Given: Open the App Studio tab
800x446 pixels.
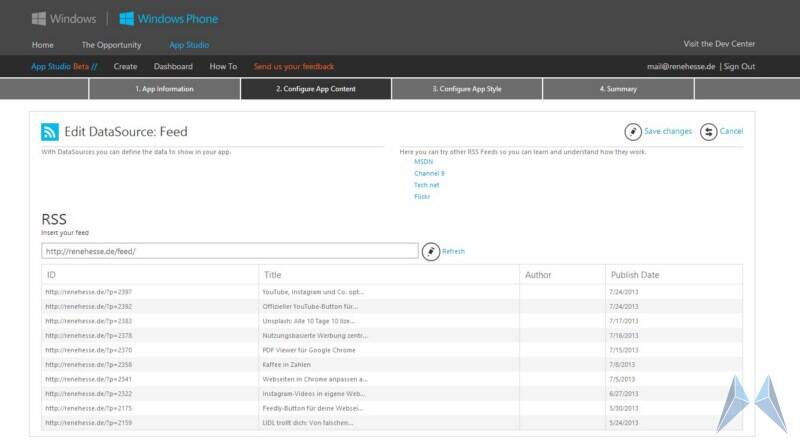Looking at the screenshot, I should pos(189,45).
